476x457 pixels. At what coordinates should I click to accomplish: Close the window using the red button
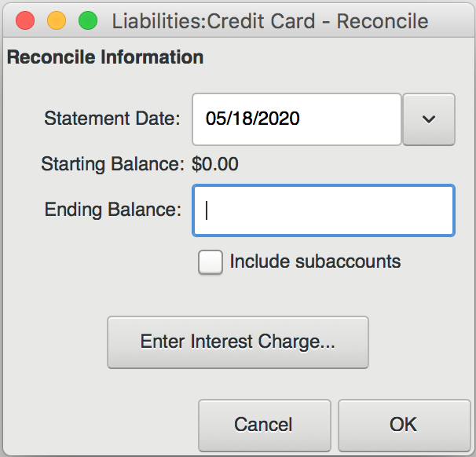pos(25,20)
